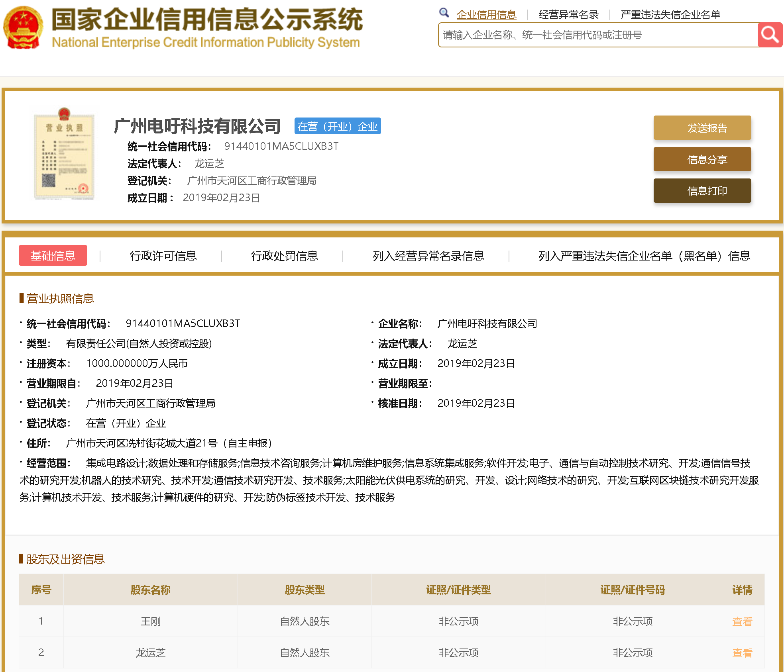Screen dimensions: 784x672
Task: Click the business license thumbnail image
Action: point(64,155)
